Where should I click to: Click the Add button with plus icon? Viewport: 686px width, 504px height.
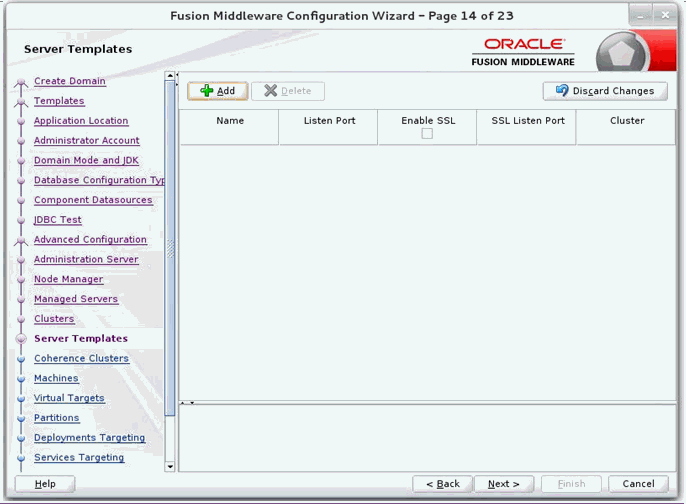(217, 91)
